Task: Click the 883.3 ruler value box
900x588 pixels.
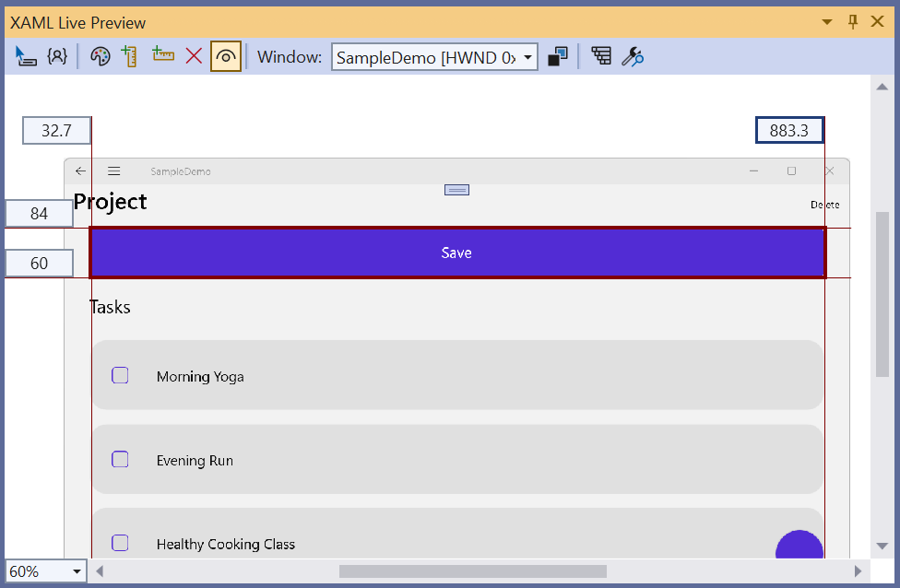Action: [x=789, y=130]
